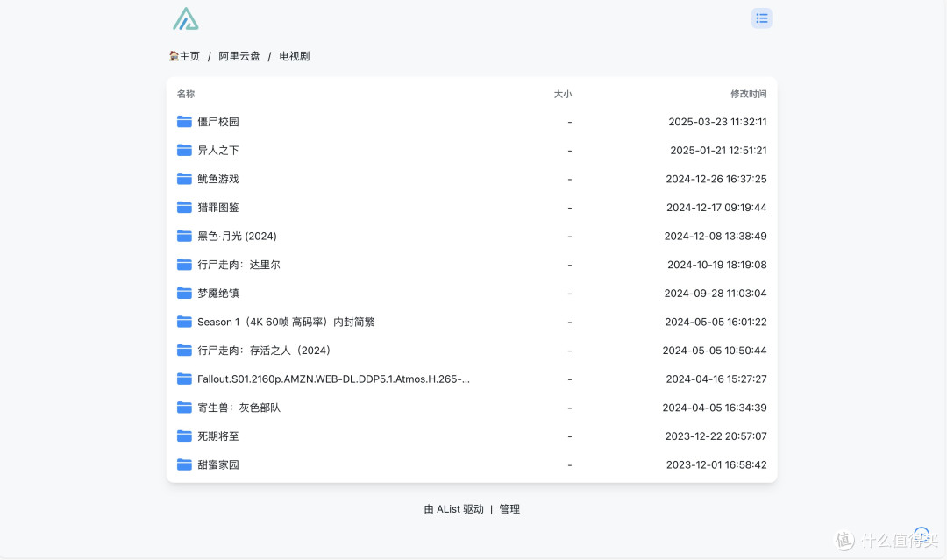The width and height of the screenshot is (947, 560).
Task: Open the 猎罪图鉴 folder name
Action: click(x=218, y=207)
